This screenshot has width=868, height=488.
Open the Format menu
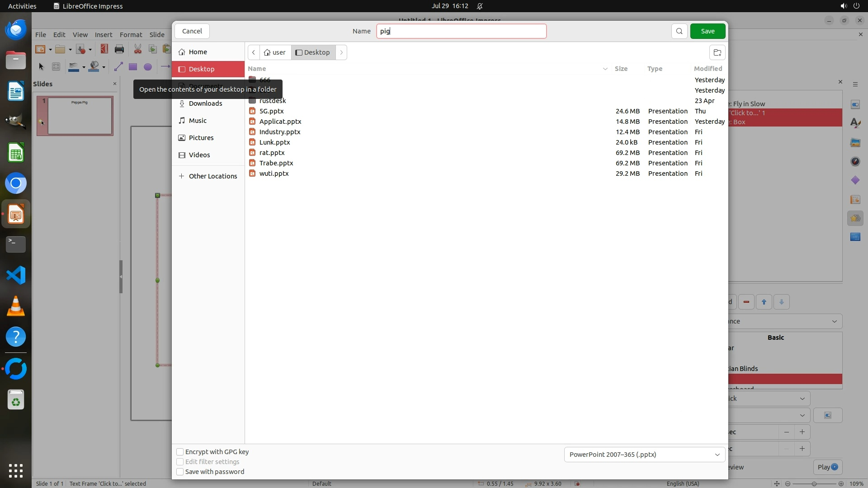point(131,35)
